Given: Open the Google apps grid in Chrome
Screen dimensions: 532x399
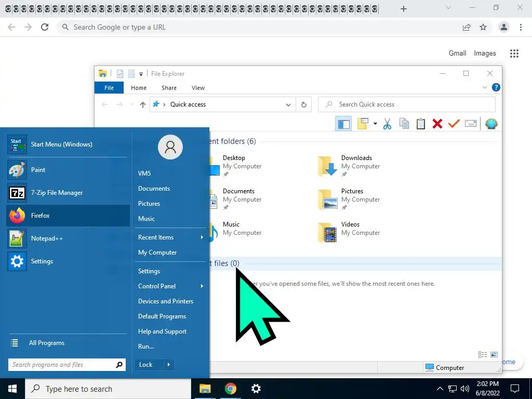Looking at the screenshot, I should click(514, 54).
